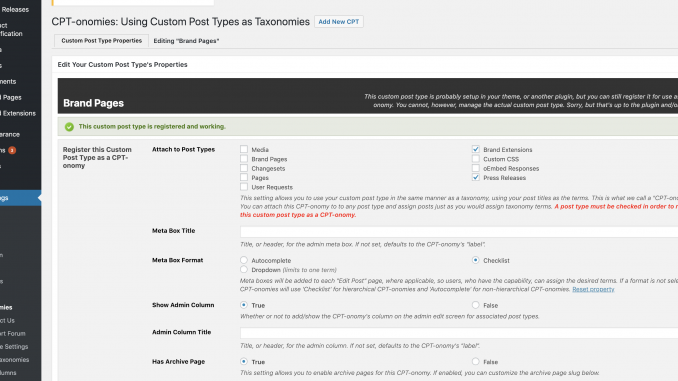This screenshot has height=381, width=678.
Task: Check the Custom CSS checkbox
Action: [476, 159]
